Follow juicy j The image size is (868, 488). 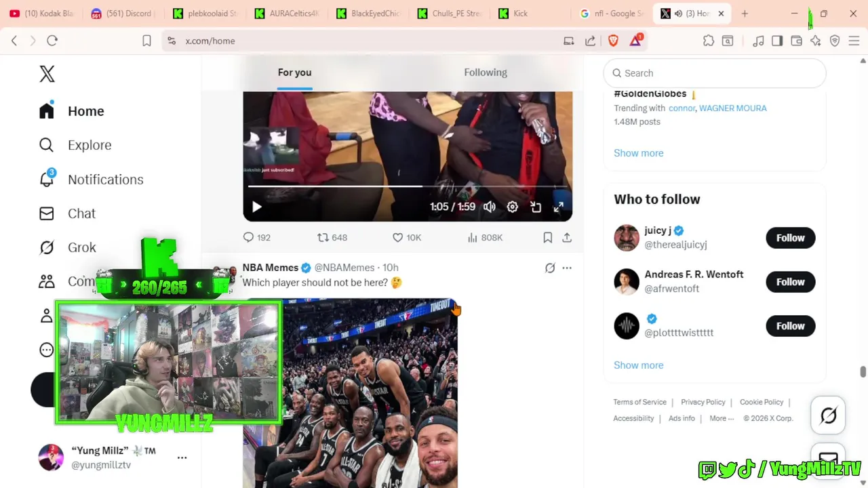[791, 238]
